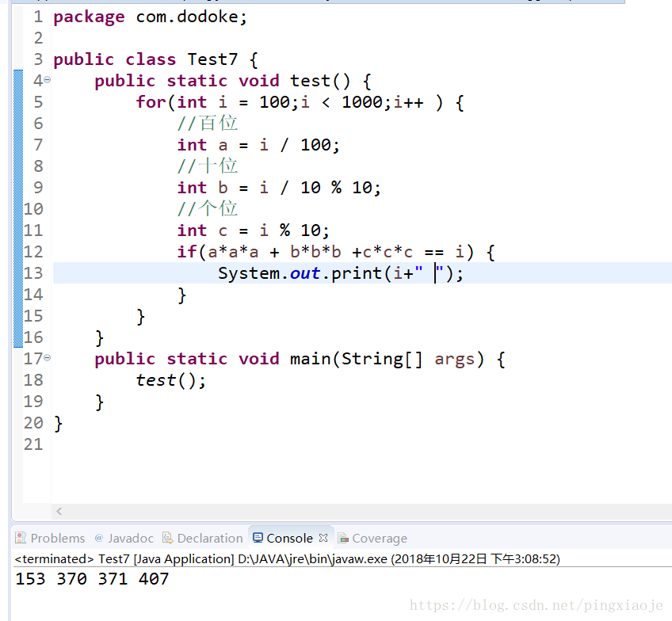Click the comment //百位 on line 6
This screenshot has width=672, height=621.
pyautogui.click(x=208, y=124)
